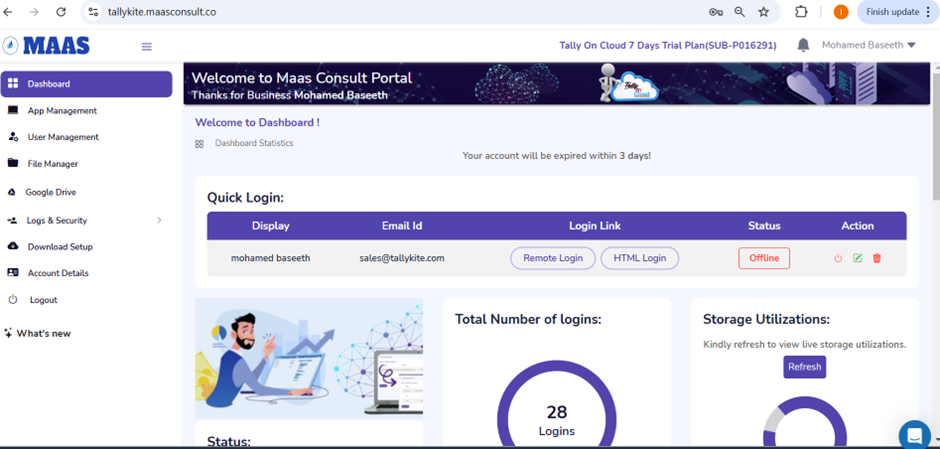This screenshot has width=940, height=449.
Task: Open the chat support bubble icon
Action: [x=914, y=434]
